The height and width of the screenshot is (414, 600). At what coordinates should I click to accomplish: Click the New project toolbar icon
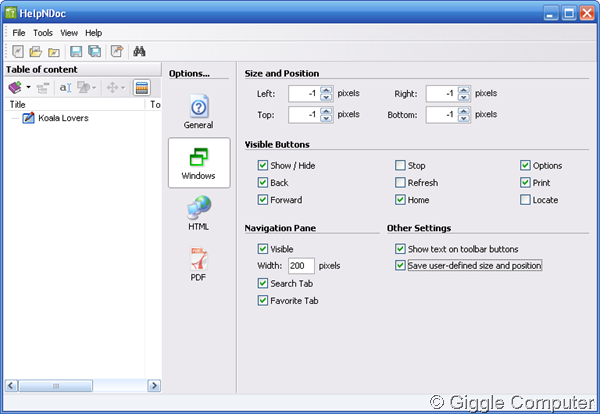pos(18,51)
